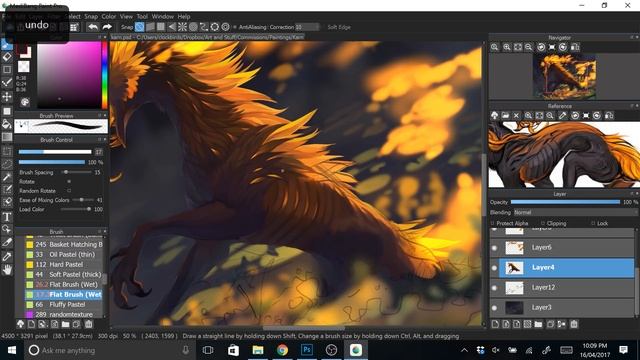Open the View menu

click(126, 17)
